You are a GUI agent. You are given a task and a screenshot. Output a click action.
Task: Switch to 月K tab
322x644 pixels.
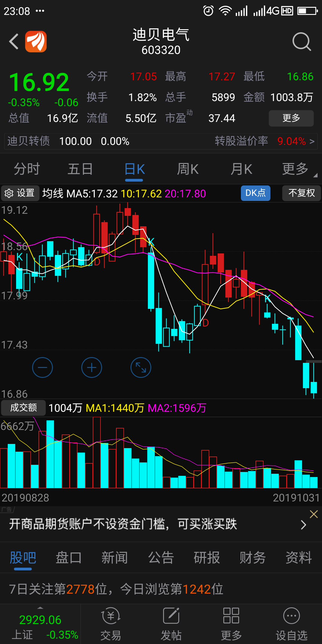click(x=241, y=169)
